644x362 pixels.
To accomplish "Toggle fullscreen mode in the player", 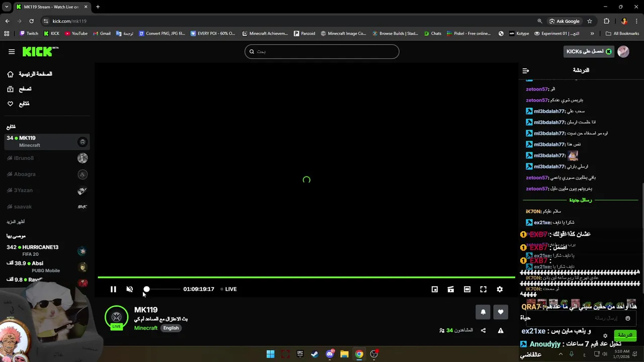I will [483, 289].
